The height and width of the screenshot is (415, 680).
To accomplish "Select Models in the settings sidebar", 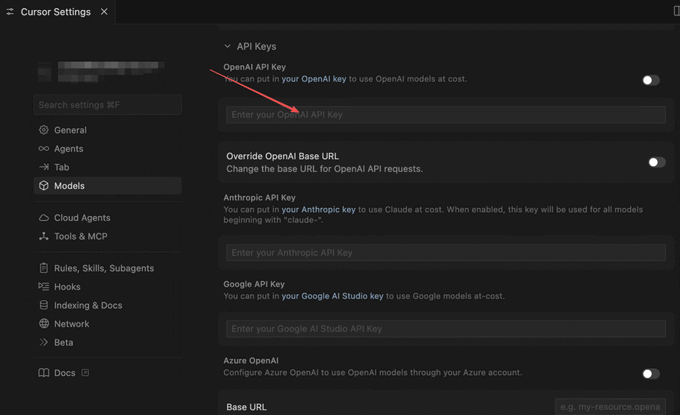I will coord(108,186).
